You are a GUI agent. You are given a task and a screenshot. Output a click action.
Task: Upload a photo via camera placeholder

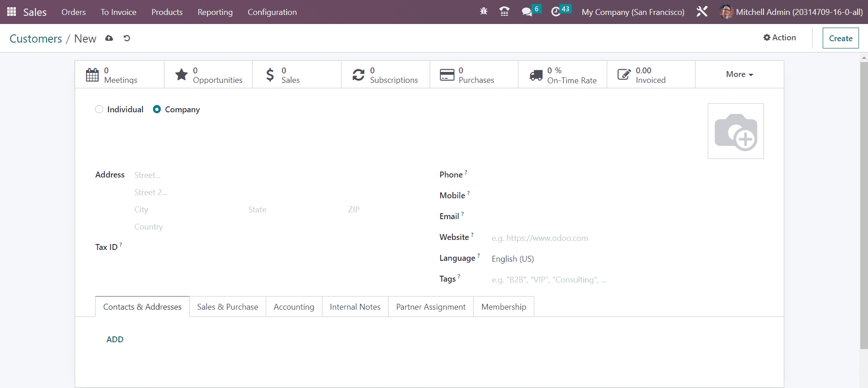tap(735, 131)
